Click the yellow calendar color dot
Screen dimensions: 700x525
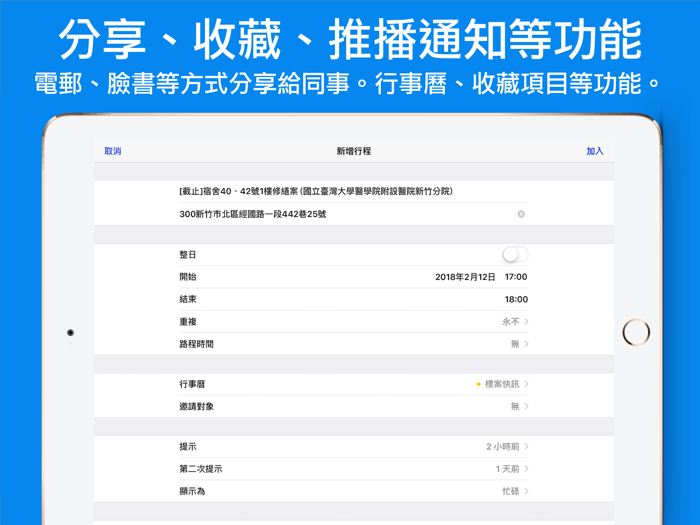pos(479,384)
